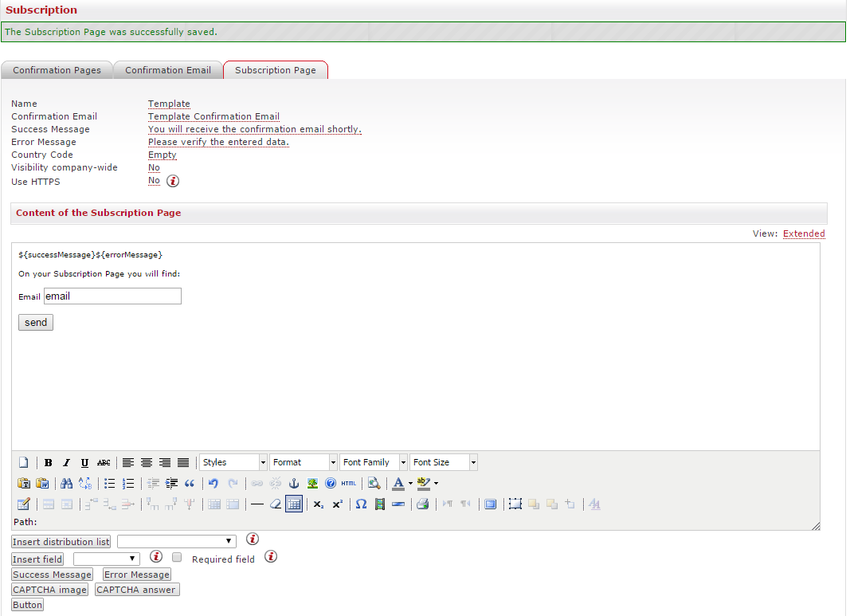Open the text color picker arrow
This screenshot has width=850, height=616.
coord(410,483)
